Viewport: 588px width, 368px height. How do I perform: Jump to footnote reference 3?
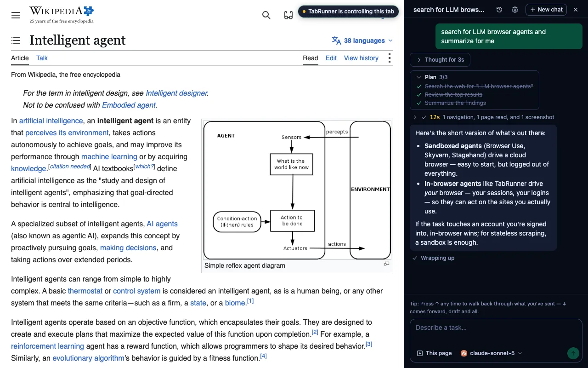(369, 344)
